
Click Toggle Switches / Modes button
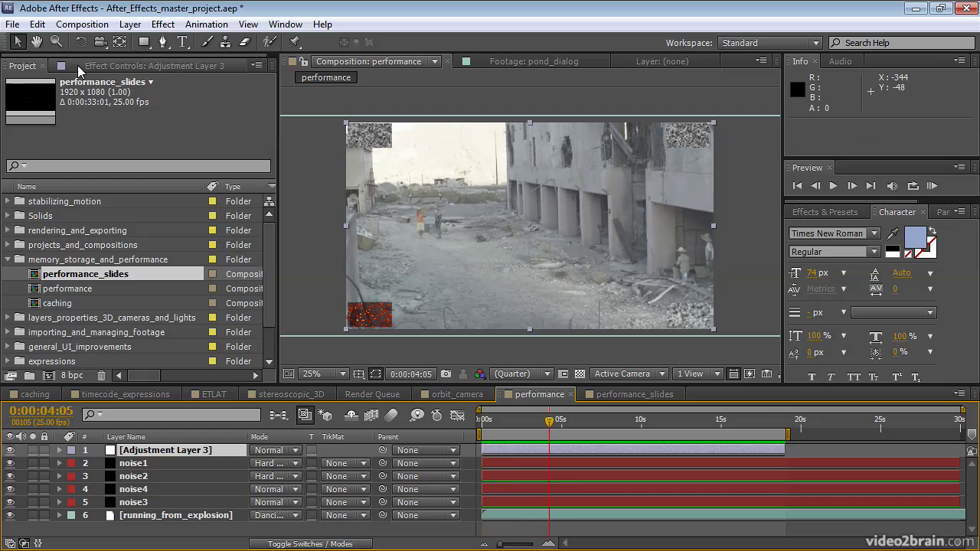point(310,543)
